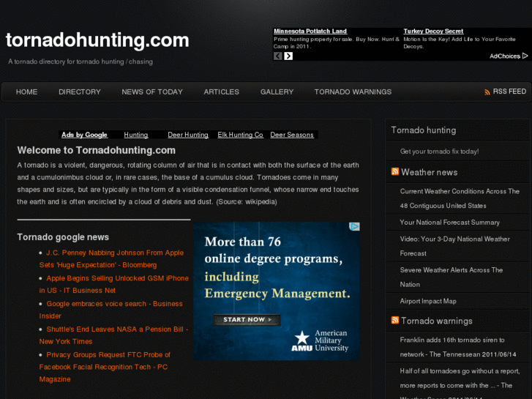Open the Airport Impact Map link
This screenshot has height=399, width=532.
click(428, 301)
